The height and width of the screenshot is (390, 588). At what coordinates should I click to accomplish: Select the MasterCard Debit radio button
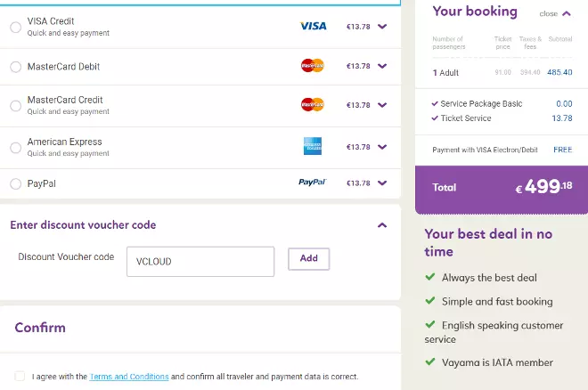[15, 67]
